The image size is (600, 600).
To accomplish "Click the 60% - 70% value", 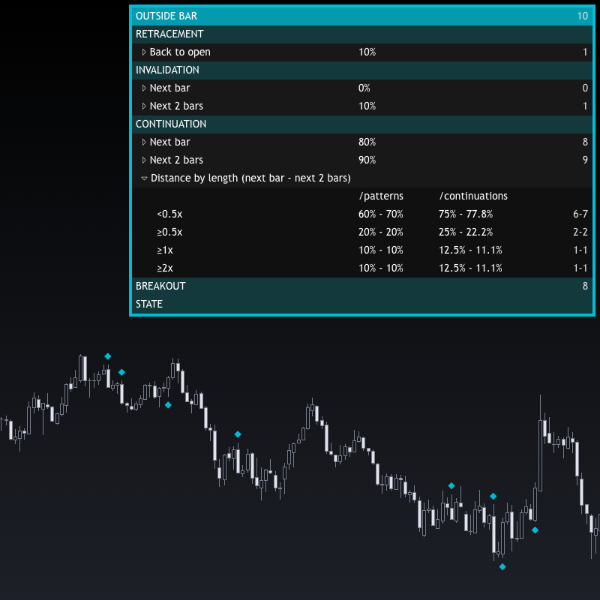I will 381,214.
